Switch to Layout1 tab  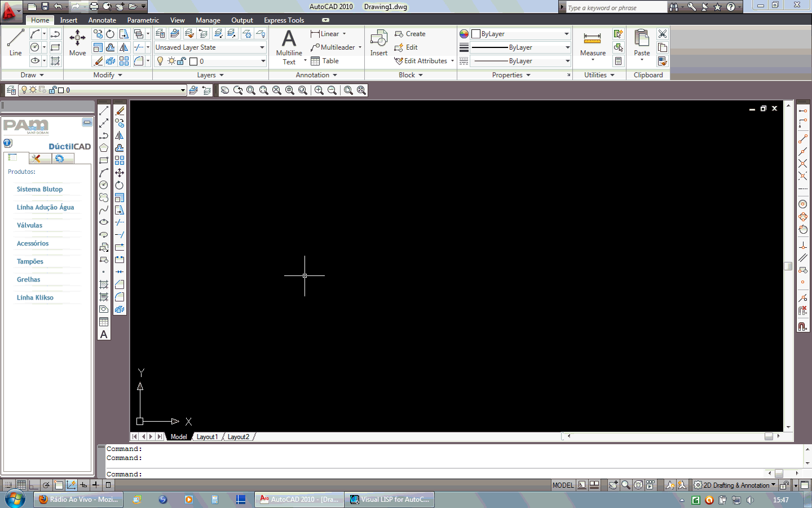(x=207, y=437)
